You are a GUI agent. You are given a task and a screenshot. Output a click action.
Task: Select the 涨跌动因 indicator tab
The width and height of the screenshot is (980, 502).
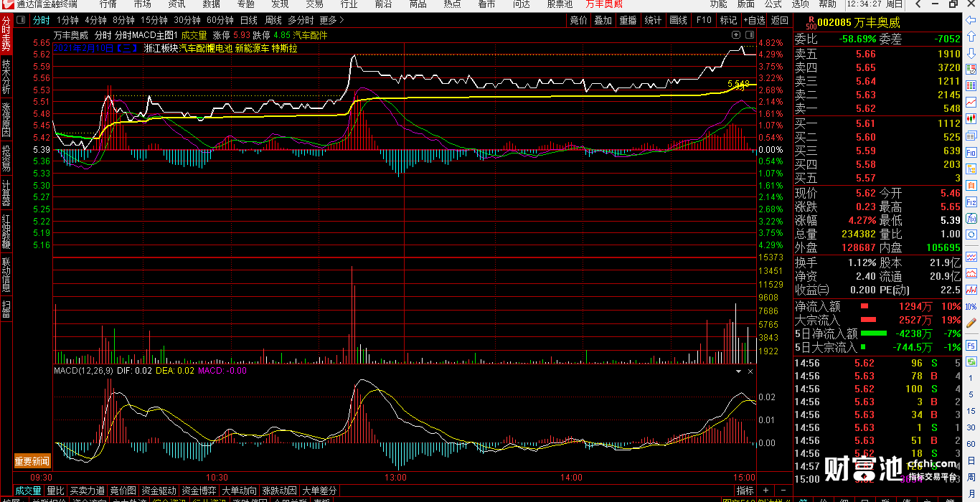pyautogui.click(x=280, y=491)
